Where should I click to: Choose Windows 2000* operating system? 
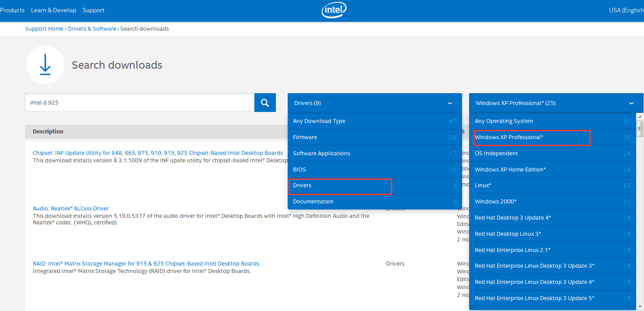(x=553, y=202)
